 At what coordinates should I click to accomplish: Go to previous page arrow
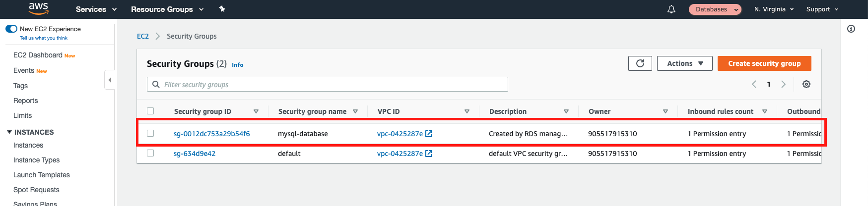pyautogui.click(x=754, y=84)
